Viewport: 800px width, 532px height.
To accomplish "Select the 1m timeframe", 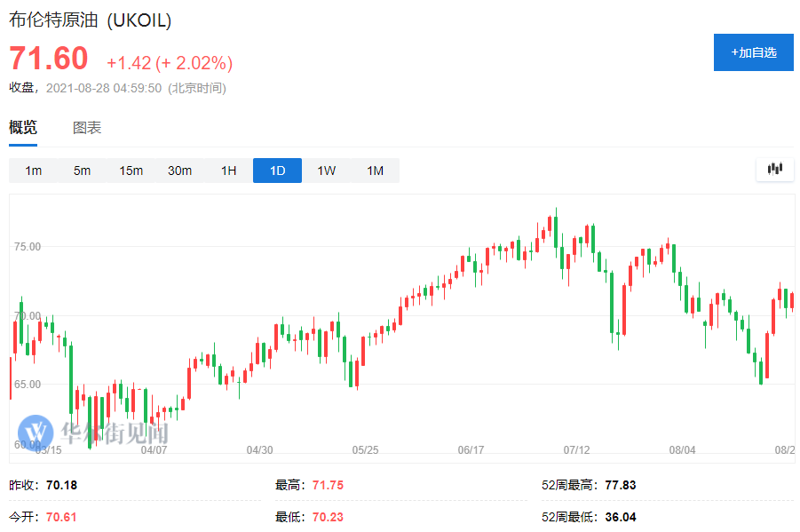I will click(34, 171).
